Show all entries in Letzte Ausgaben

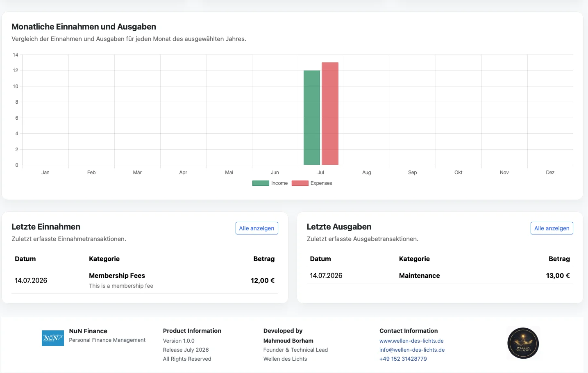pyautogui.click(x=552, y=228)
